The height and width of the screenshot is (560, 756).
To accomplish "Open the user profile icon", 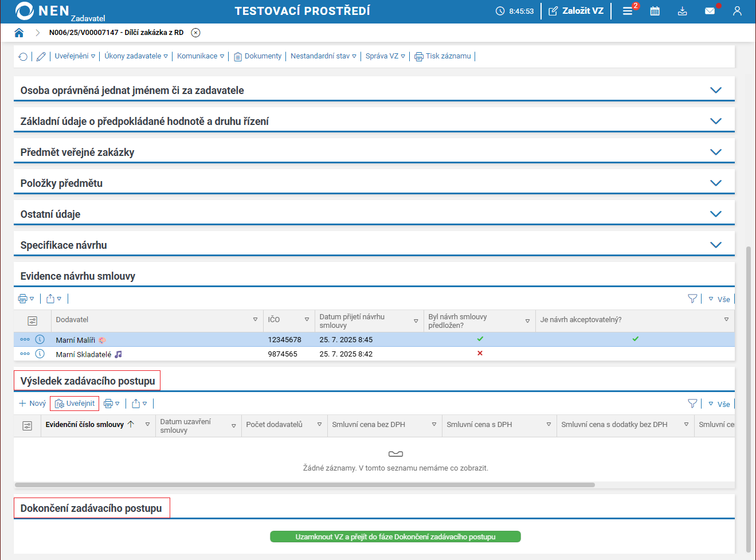I will 737,11.
